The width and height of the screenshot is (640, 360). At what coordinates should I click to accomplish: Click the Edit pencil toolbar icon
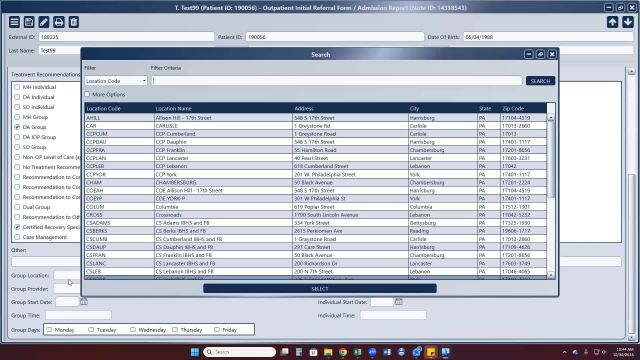pos(44,22)
